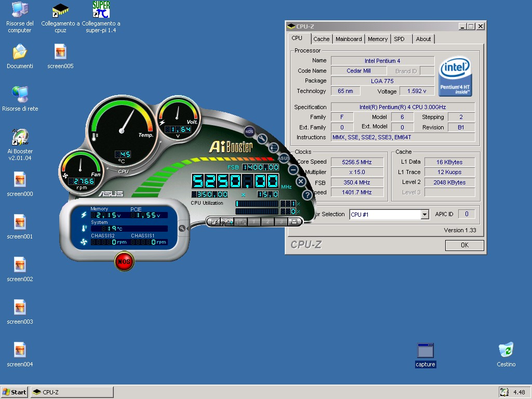Click the FSB 1400.00 readout in Ai Booster

coord(261,167)
